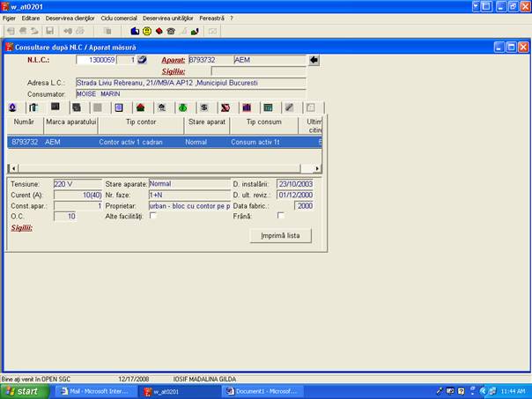
Task: Click the N.L.C. number input field
Action: point(96,60)
